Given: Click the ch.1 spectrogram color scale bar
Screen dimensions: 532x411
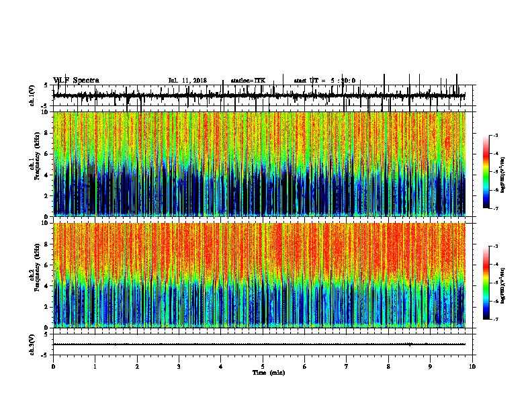Looking at the screenshot, I should [x=486, y=172].
